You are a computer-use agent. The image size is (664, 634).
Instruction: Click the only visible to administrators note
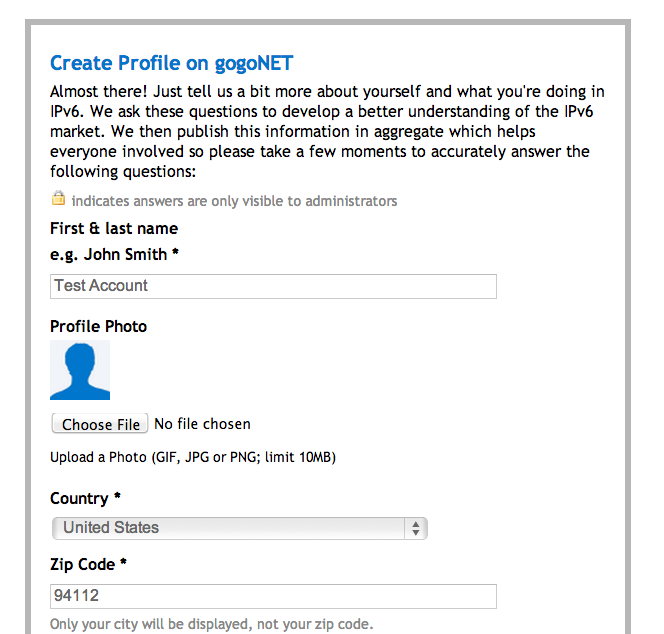234,201
